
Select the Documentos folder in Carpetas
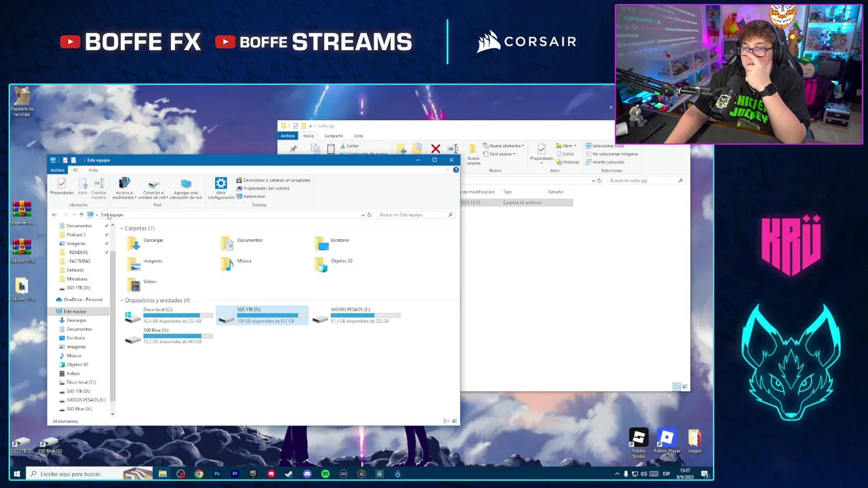coord(242,243)
